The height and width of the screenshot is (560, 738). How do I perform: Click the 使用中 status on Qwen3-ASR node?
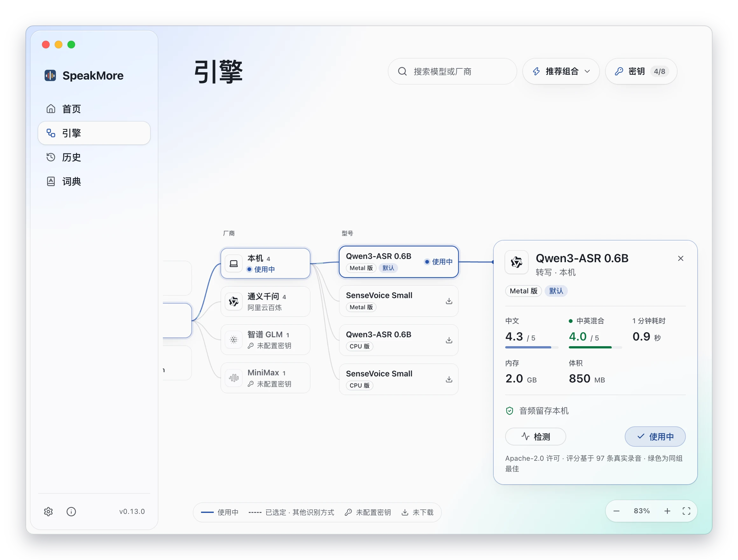(438, 262)
